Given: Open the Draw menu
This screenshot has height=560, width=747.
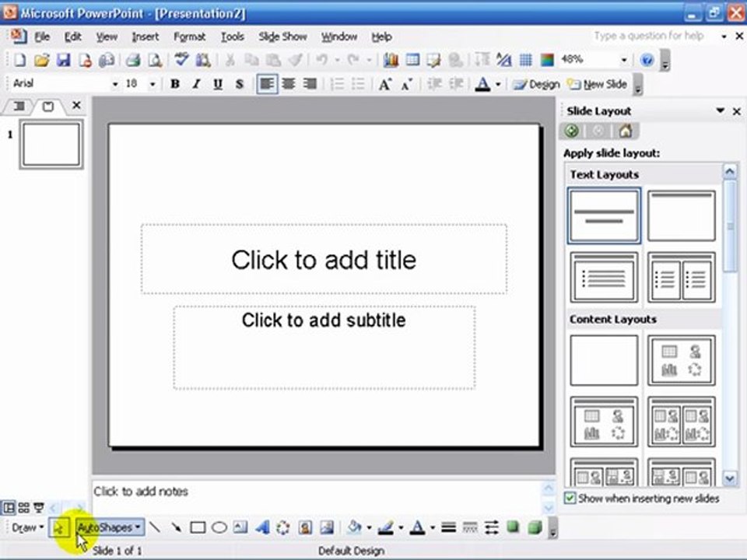Looking at the screenshot, I should (28, 527).
